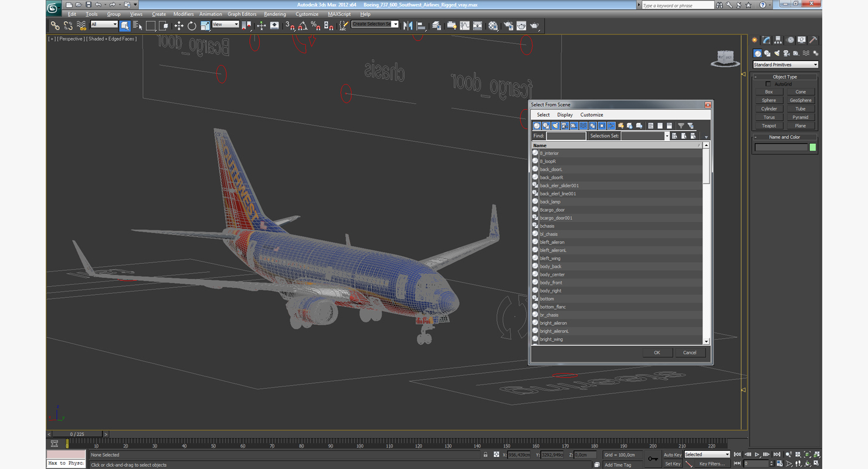
Task: Click Play Animation button
Action: coord(757,454)
